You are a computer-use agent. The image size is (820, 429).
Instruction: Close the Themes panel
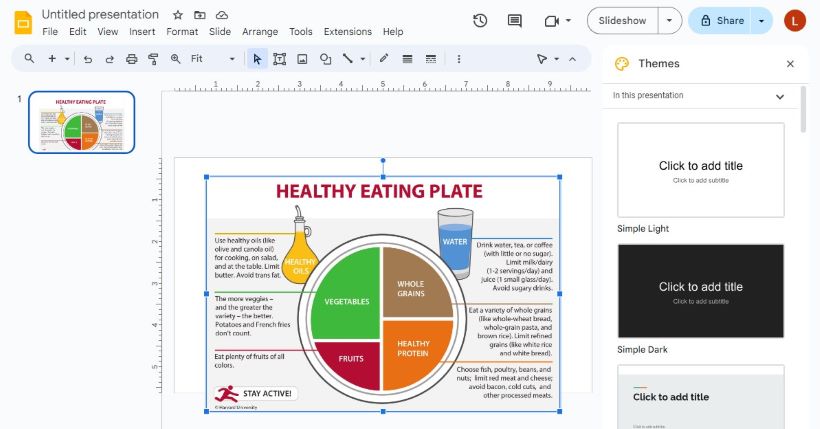click(x=790, y=64)
